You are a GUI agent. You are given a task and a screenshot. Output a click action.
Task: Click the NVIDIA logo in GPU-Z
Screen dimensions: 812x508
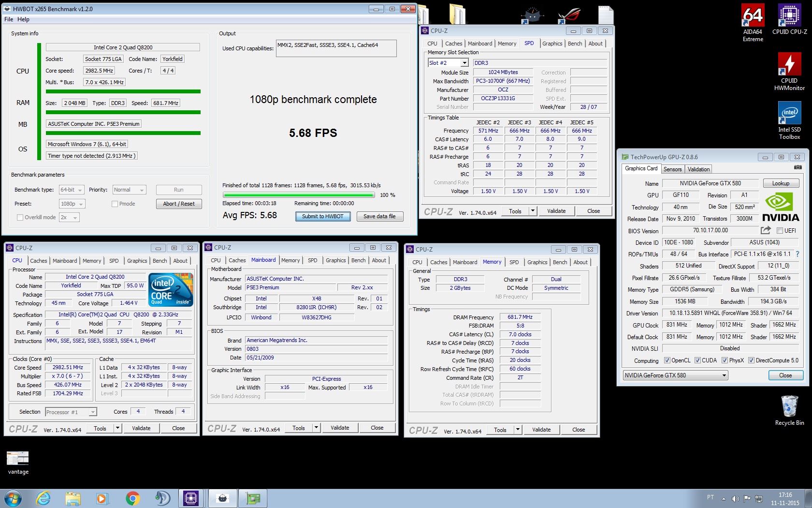(x=781, y=207)
